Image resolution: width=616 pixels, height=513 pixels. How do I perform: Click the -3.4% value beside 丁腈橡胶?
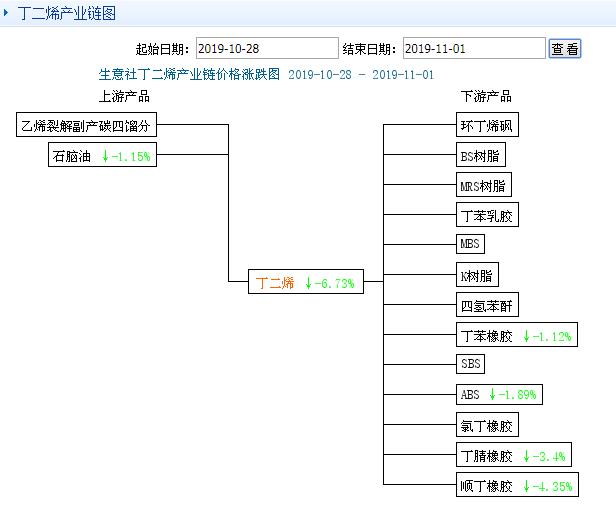tap(549, 456)
